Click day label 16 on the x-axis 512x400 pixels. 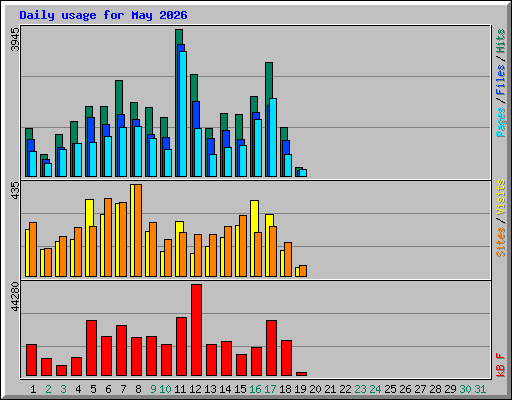click(255, 389)
